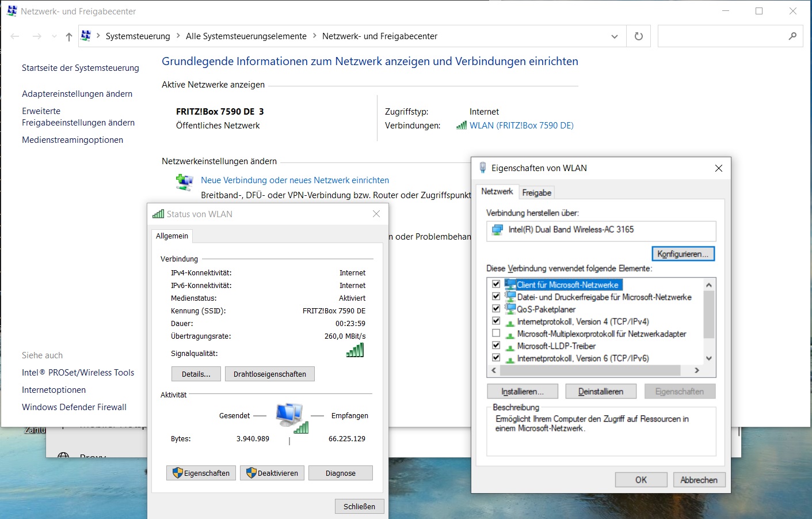Image resolution: width=812 pixels, height=519 pixels.
Task: Click the search magnifier icon
Action: coord(792,36)
